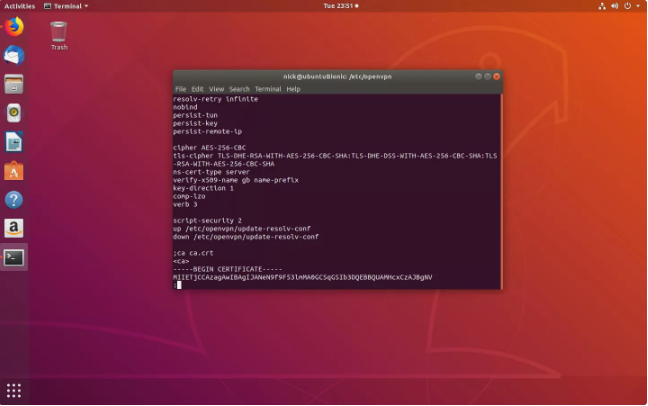Screen dimensions: 648x406
Task: Open the clock showing Tue 23:51
Action: 341,6
